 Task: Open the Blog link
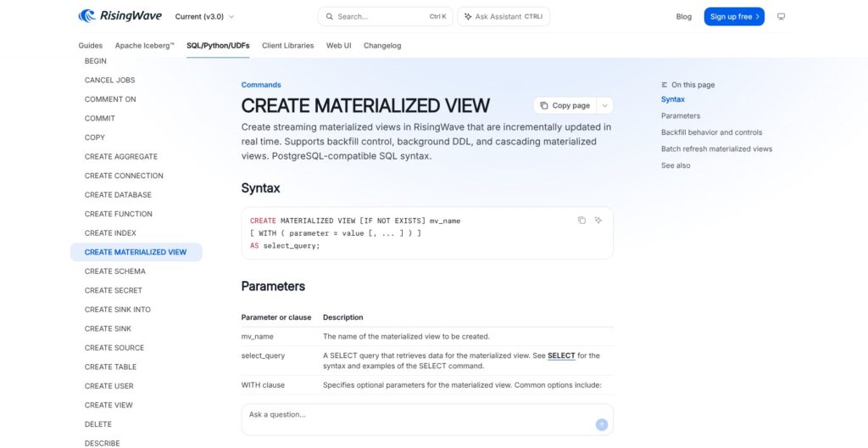click(684, 17)
